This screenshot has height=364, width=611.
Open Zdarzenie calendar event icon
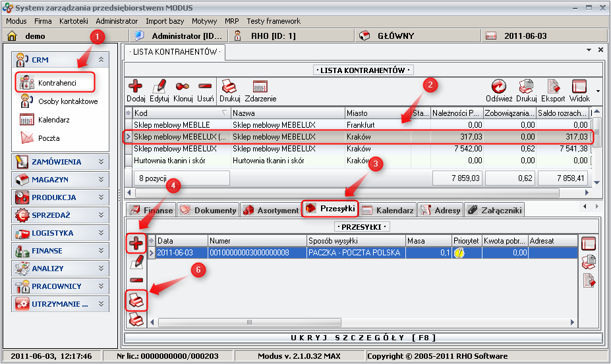click(260, 87)
